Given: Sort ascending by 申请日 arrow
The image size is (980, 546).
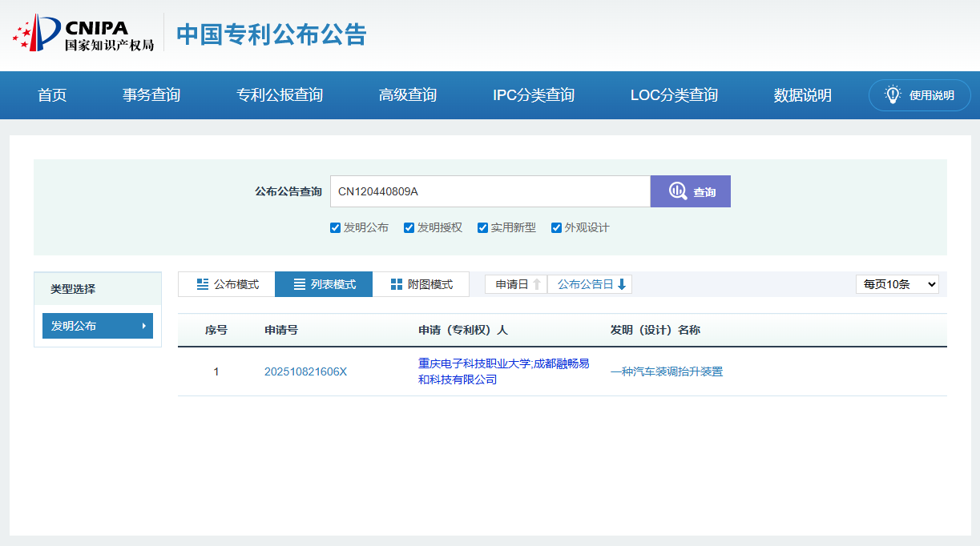Looking at the screenshot, I should 537,284.
